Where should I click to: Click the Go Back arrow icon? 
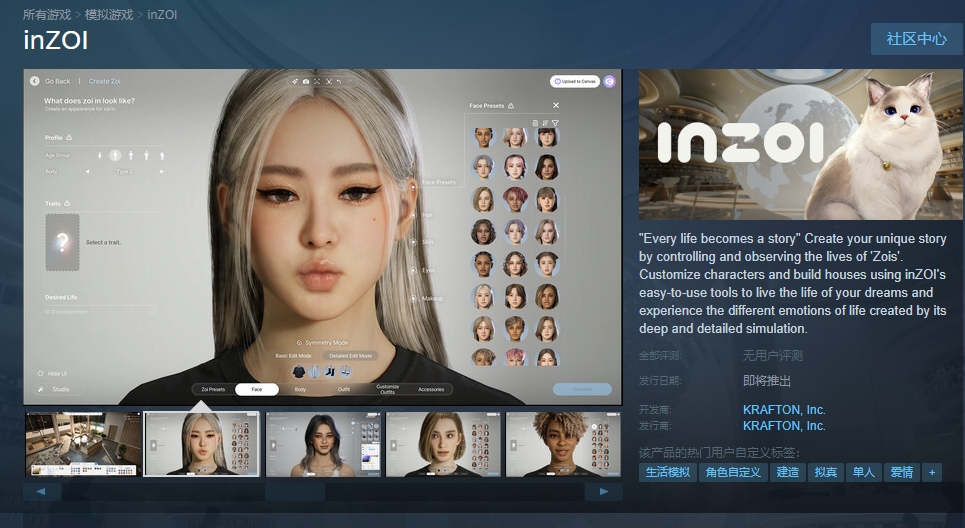pos(34,81)
